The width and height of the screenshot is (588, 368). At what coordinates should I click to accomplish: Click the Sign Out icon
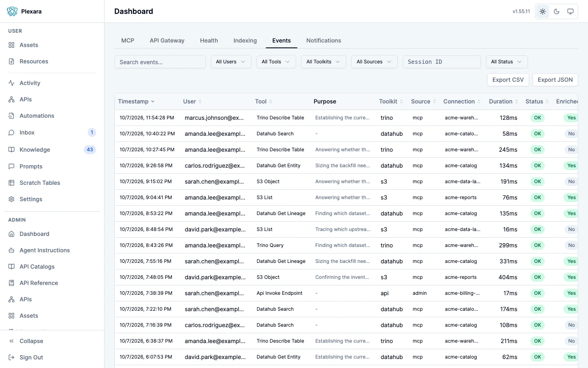click(x=11, y=357)
